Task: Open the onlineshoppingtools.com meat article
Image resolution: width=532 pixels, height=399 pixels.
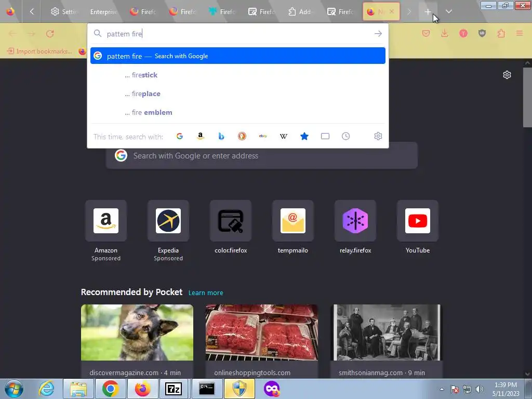Action: [262, 341]
